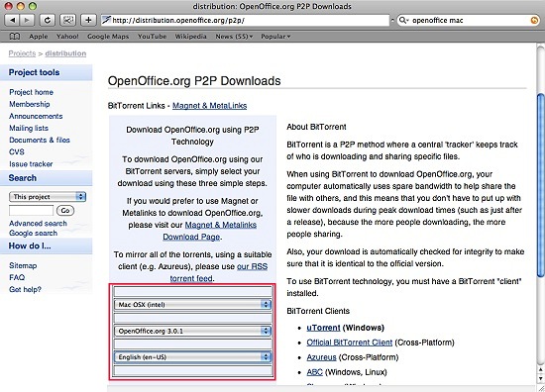
Task: Go back with the Safari back arrow
Action: click(x=12, y=20)
